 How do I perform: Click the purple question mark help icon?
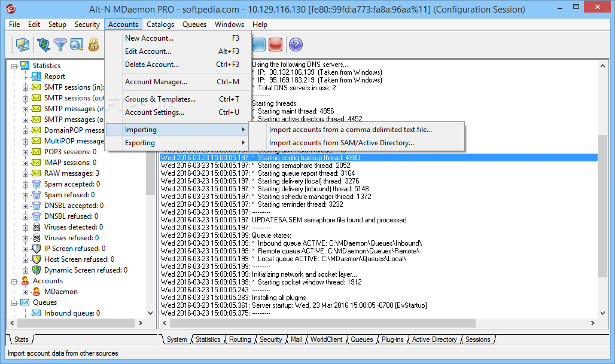pos(296,45)
